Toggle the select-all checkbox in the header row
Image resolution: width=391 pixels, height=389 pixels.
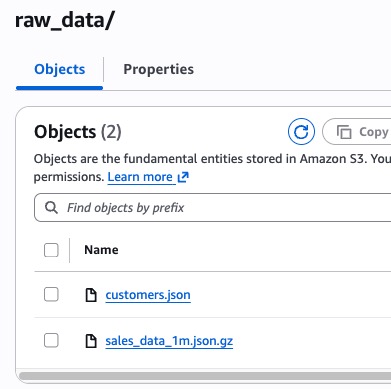(51, 250)
